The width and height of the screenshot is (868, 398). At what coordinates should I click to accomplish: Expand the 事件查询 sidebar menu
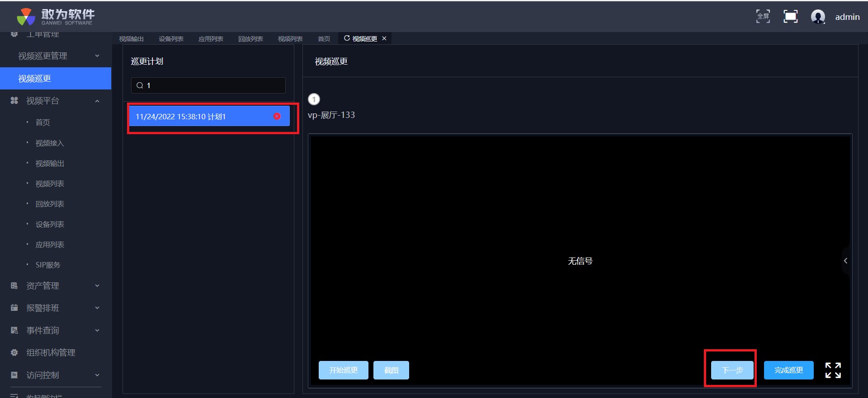click(x=97, y=331)
